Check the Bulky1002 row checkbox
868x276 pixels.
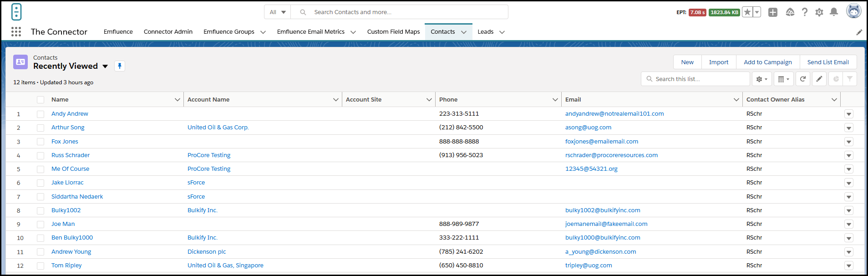point(41,211)
